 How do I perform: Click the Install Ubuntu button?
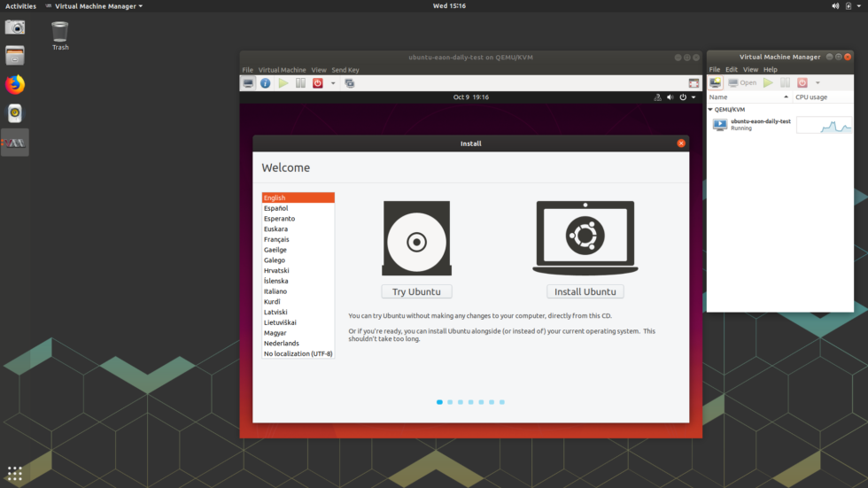[x=585, y=291]
